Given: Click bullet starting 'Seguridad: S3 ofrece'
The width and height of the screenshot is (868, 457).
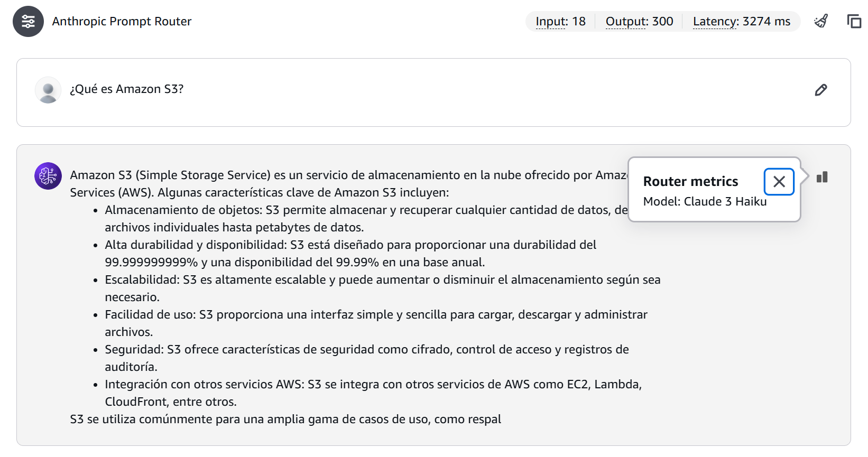Looking at the screenshot, I should 367,358.
